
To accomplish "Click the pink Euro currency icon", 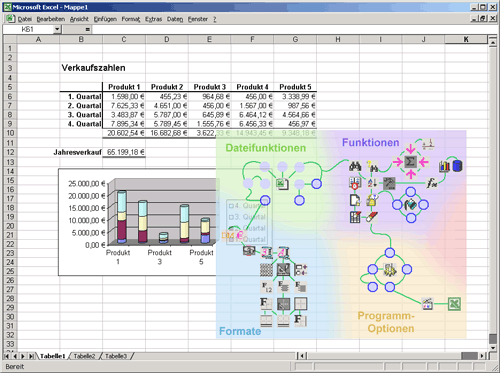I will 240,235.
